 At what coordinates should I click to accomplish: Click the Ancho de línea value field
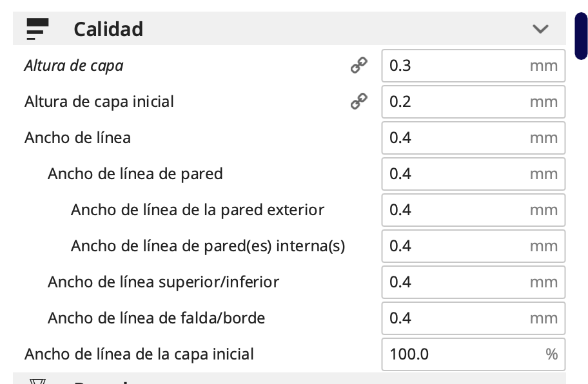[458, 138]
